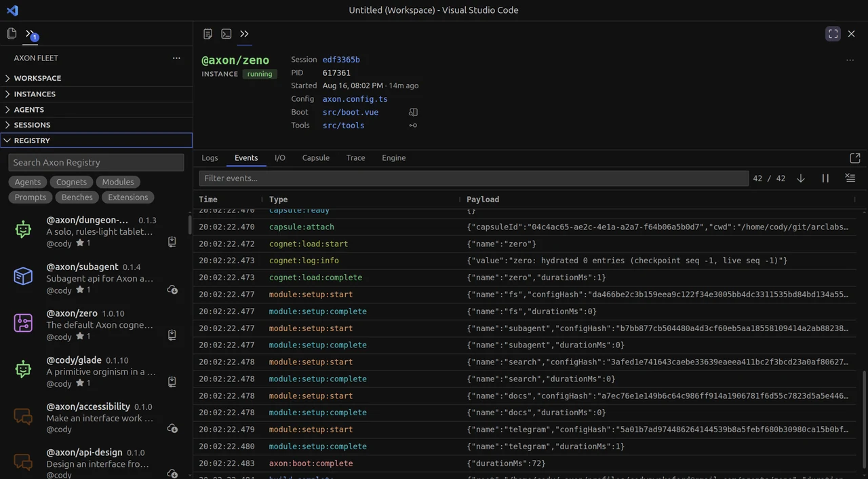
Task: Click the @axon/zero package circuit icon
Action: [x=23, y=323]
